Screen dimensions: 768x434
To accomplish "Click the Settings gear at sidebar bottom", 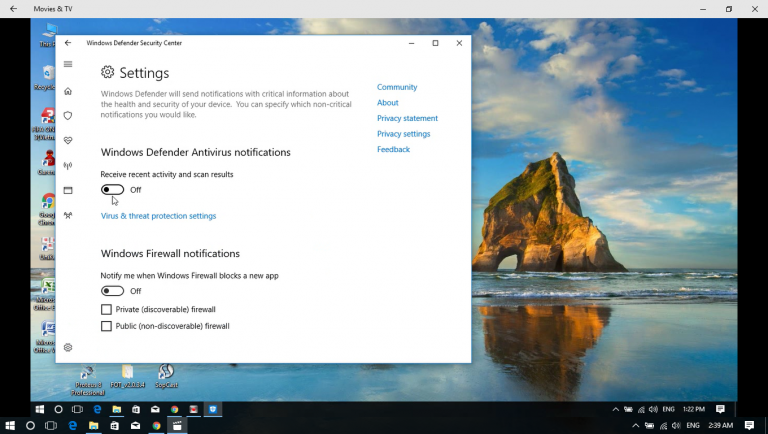I will point(68,348).
